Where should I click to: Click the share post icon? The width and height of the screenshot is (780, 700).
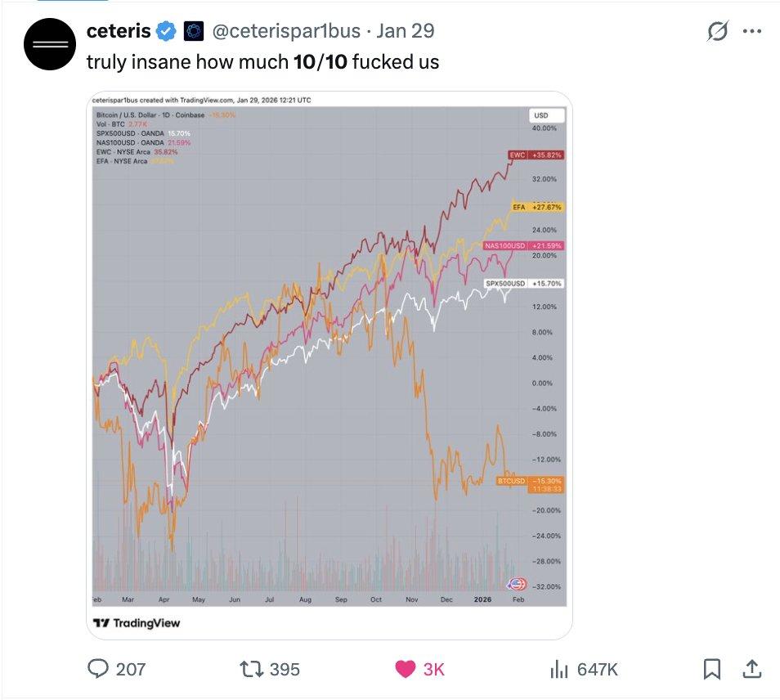751,669
